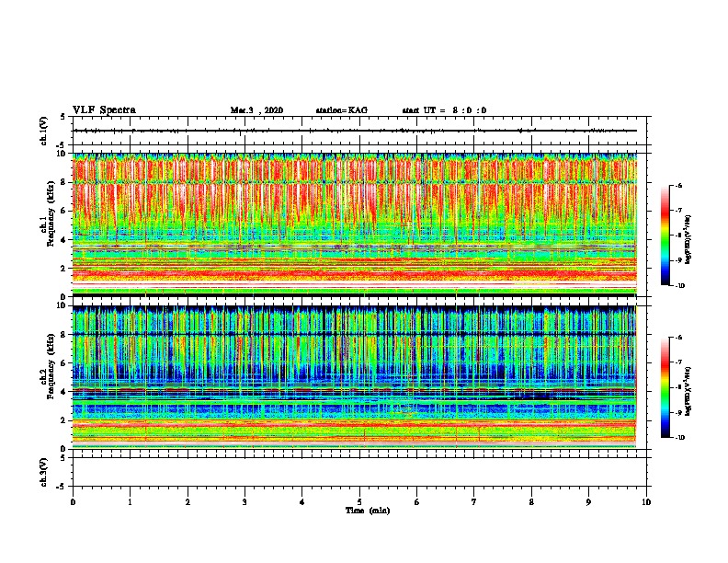The width and height of the screenshot is (728, 563).
Task: Click the "4" kHz tick on ch.1 frequency axis
Action: click(63, 240)
